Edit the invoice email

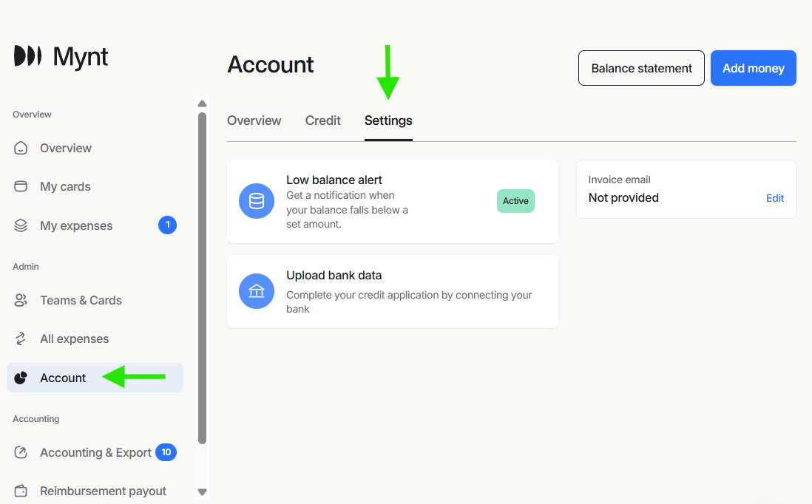click(x=774, y=197)
